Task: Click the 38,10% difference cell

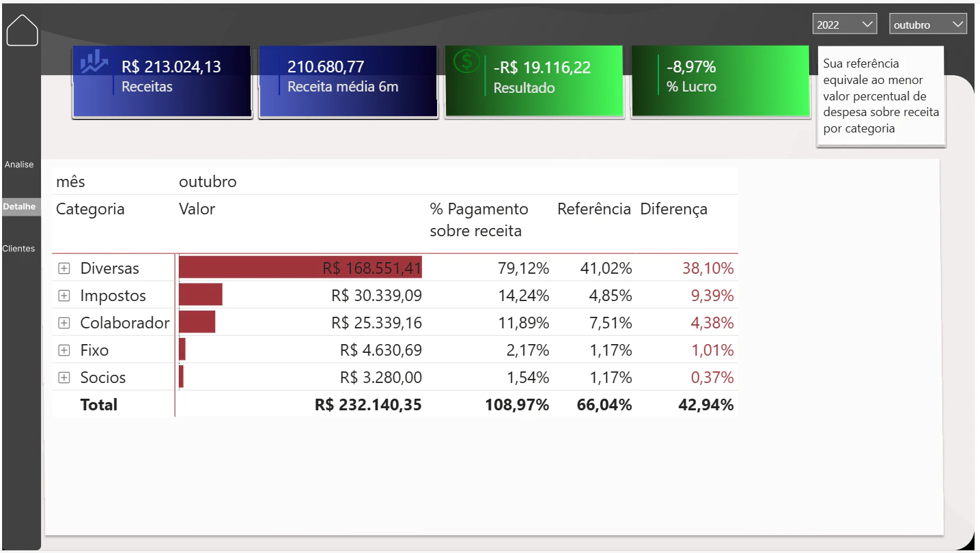Action: [x=708, y=268]
